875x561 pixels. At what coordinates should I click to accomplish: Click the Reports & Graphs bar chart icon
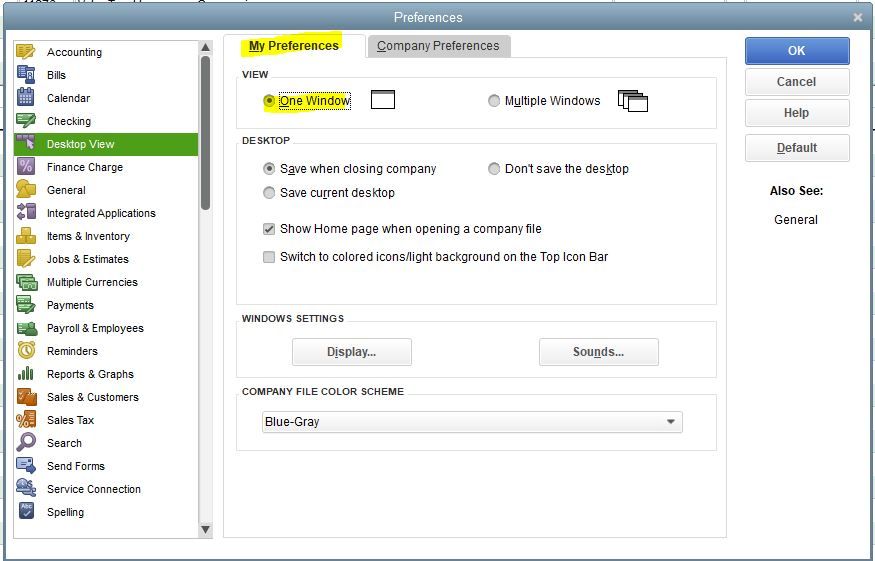point(26,373)
